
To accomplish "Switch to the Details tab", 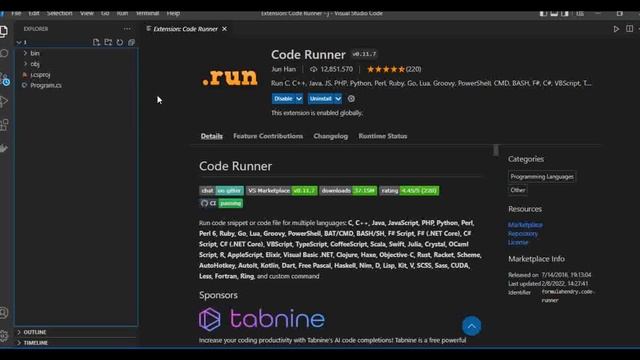I will click(211, 136).
